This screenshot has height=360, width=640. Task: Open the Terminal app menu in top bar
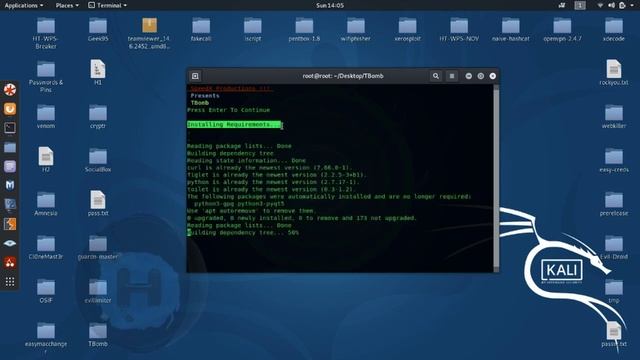[107, 5]
